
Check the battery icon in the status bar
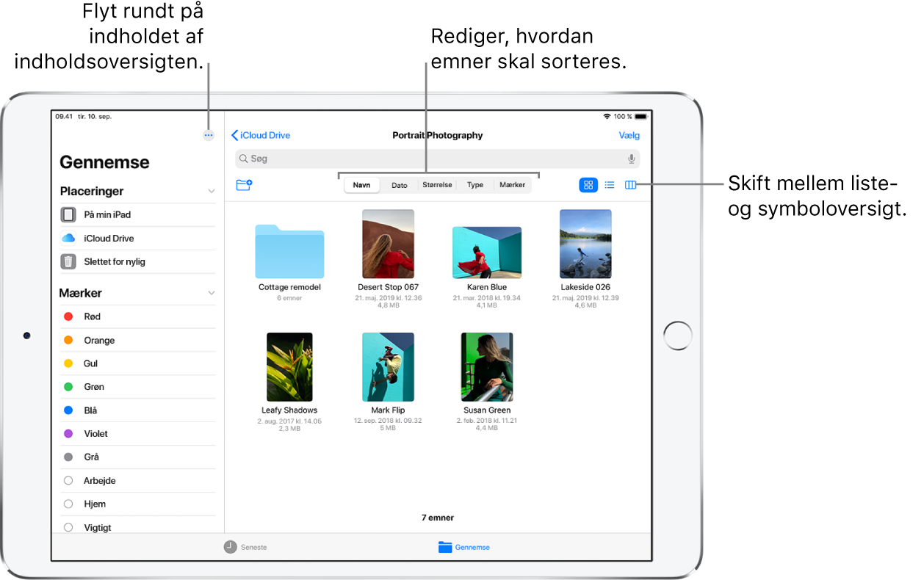pyautogui.click(x=641, y=117)
